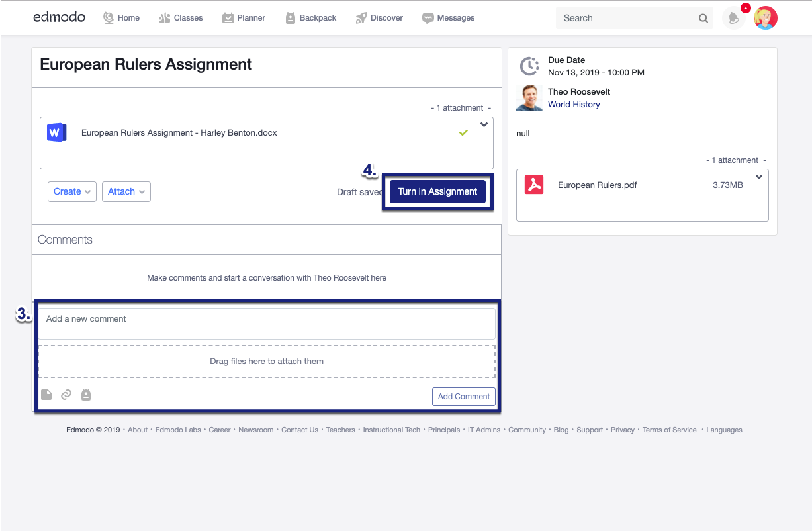Go to Classes
Viewport: 812px width, 531px height.
tap(181, 18)
